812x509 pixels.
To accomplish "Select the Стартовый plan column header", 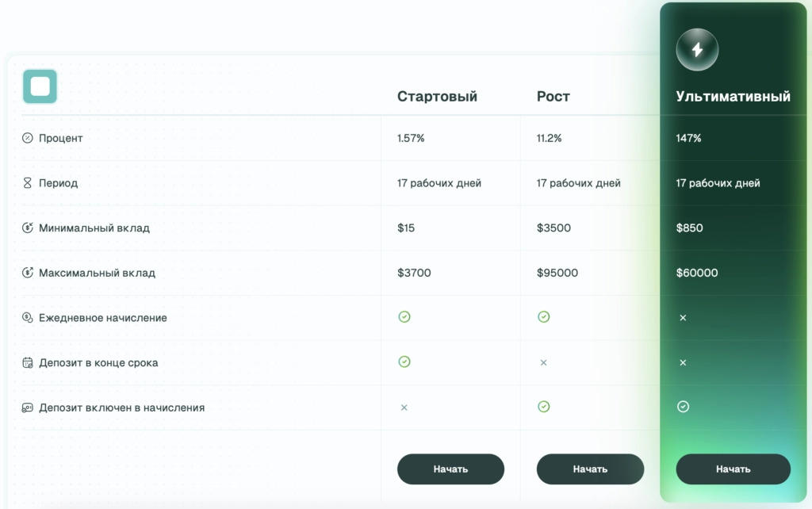I will (437, 97).
